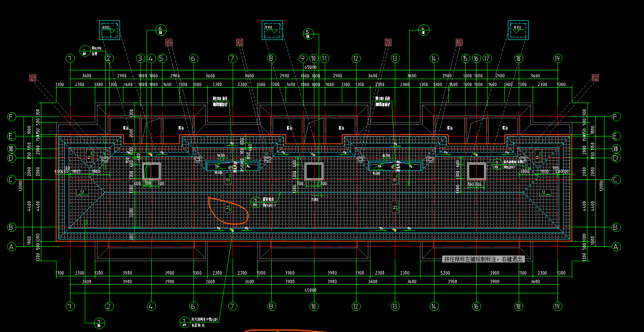Select the 45000 overall dimension above the plan

[310, 67]
